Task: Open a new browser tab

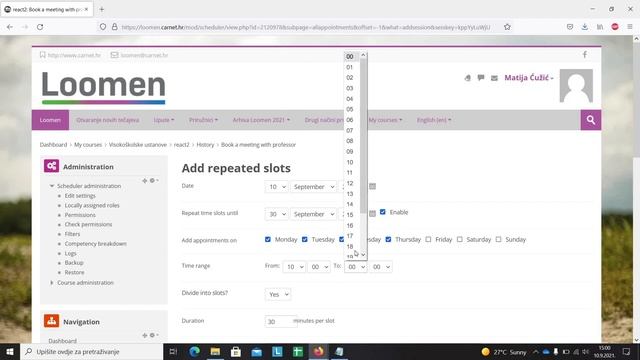Action: click(x=102, y=9)
